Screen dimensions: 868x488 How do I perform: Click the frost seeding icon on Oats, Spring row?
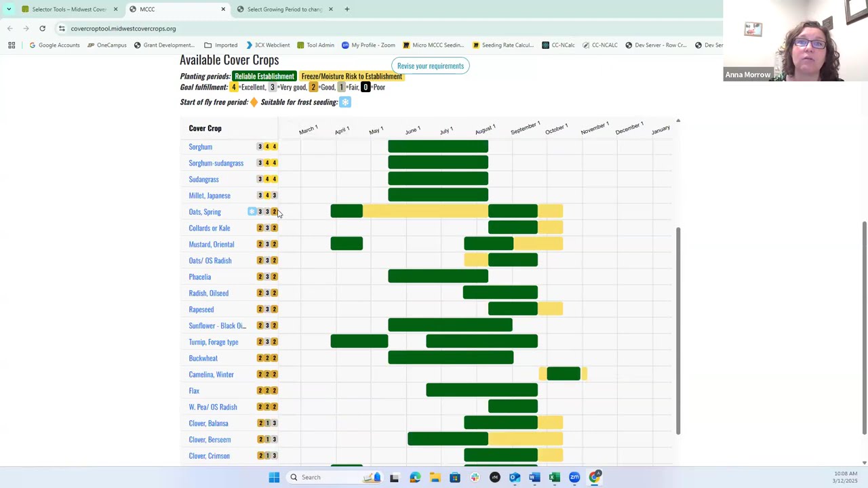[252, 211]
